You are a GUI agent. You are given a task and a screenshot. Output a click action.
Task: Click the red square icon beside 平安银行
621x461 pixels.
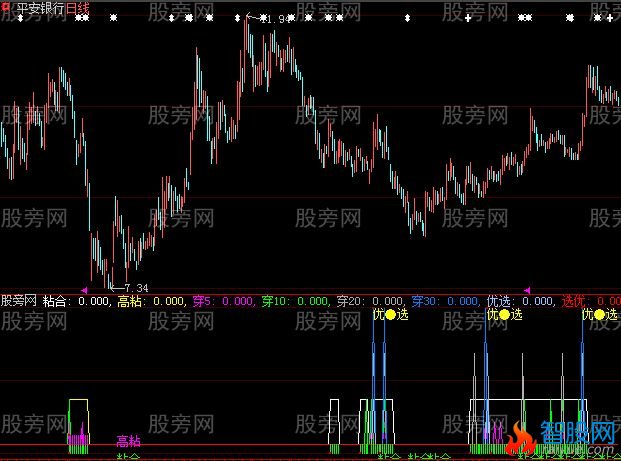(x=6, y=7)
